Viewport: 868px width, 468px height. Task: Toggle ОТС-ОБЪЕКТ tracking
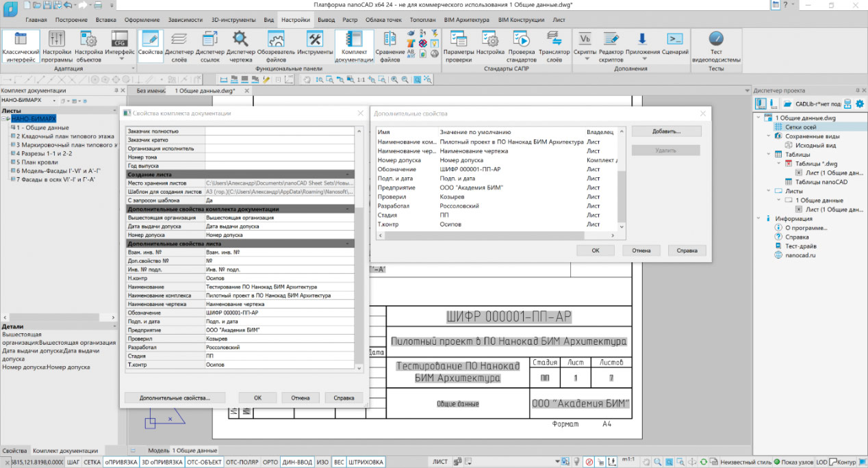(204, 463)
